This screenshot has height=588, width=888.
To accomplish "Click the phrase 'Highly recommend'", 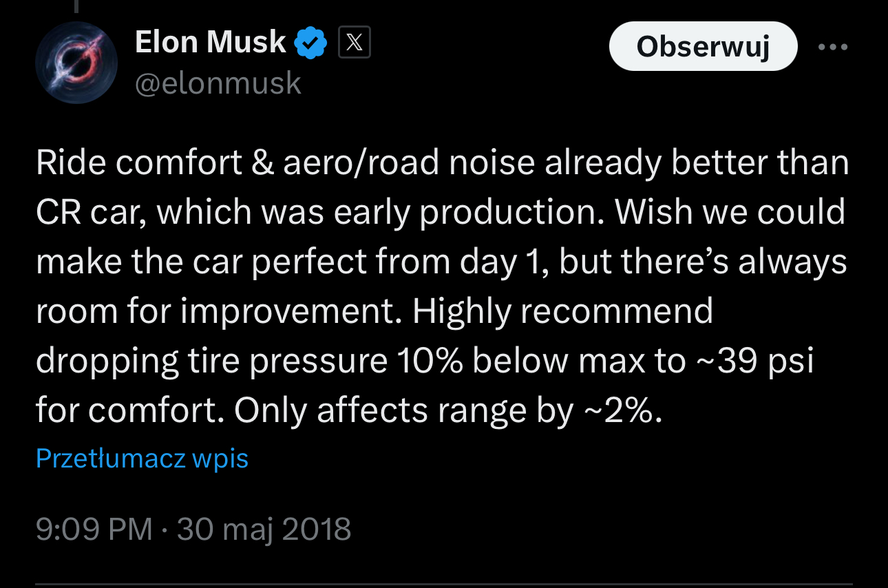I will tap(562, 313).
